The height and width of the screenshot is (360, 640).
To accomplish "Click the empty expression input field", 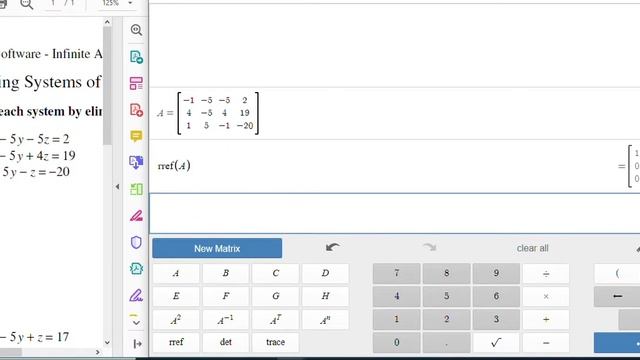I will (395, 213).
